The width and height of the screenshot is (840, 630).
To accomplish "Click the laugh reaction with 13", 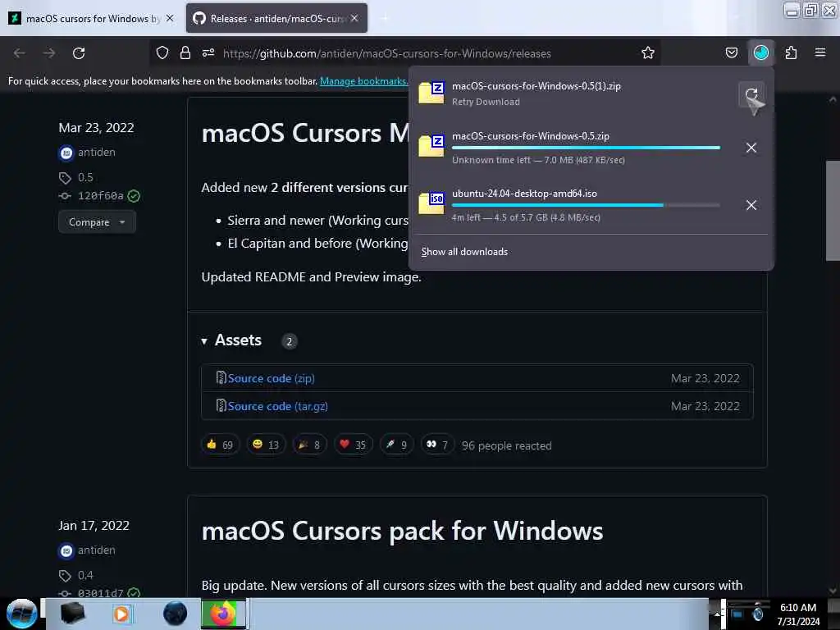I will pos(266,445).
